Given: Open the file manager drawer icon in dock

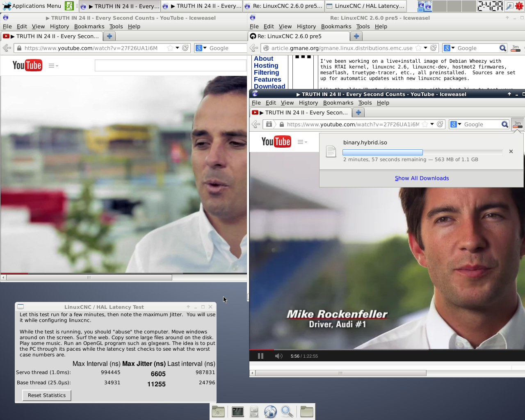Looking at the screenshot, I should tap(254, 411).
